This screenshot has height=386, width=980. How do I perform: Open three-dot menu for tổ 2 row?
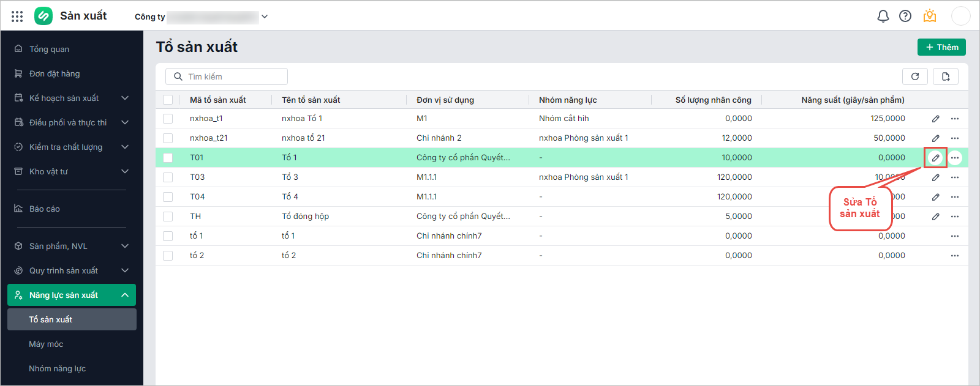coord(954,256)
